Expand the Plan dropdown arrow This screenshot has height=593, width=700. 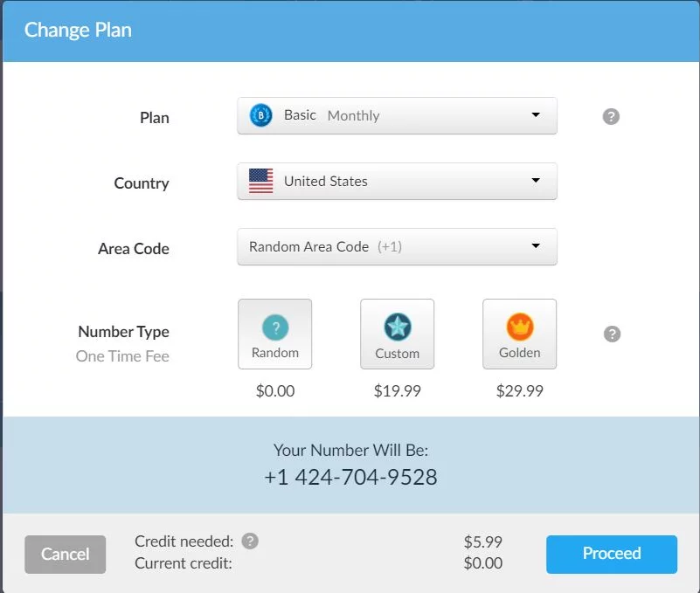(x=536, y=115)
